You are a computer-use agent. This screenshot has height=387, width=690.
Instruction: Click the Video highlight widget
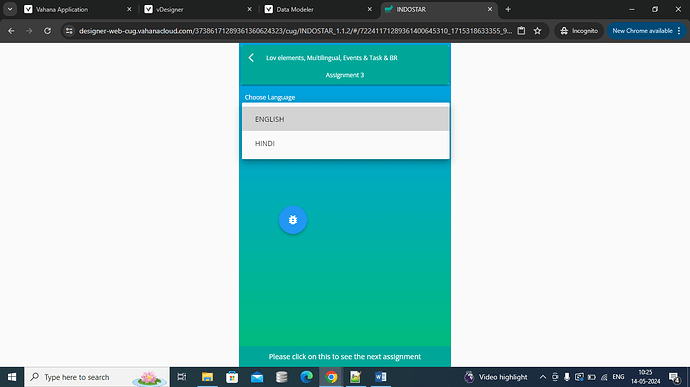click(495, 377)
